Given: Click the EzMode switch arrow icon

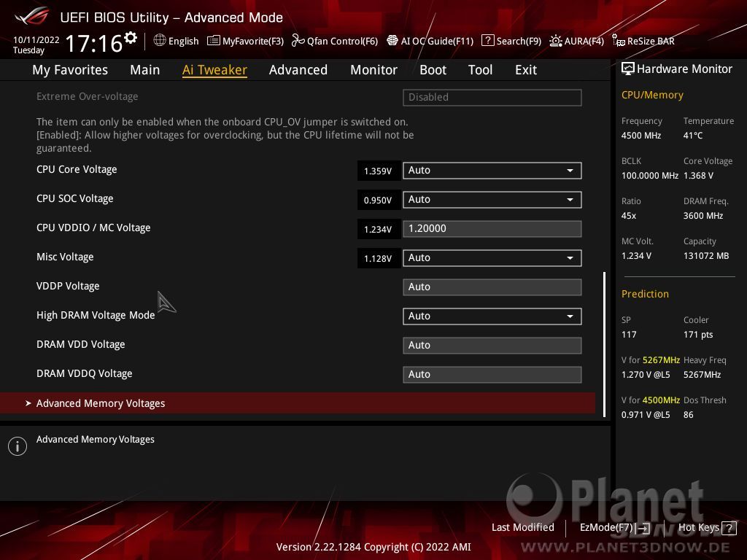Looking at the screenshot, I should click(643, 528).
